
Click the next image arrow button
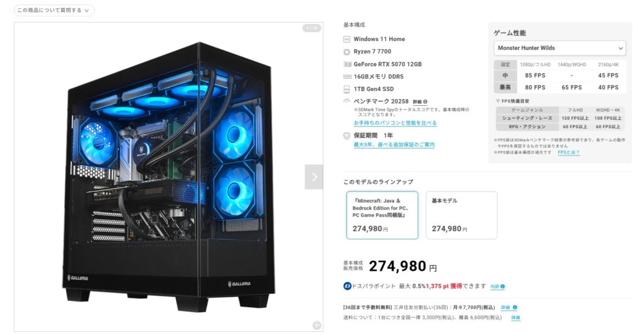[314, 177]
